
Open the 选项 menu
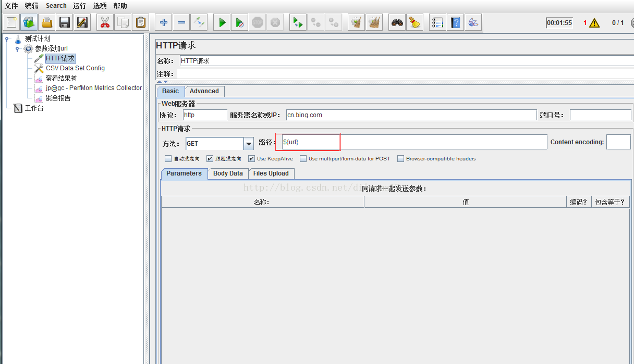[100, 6]
